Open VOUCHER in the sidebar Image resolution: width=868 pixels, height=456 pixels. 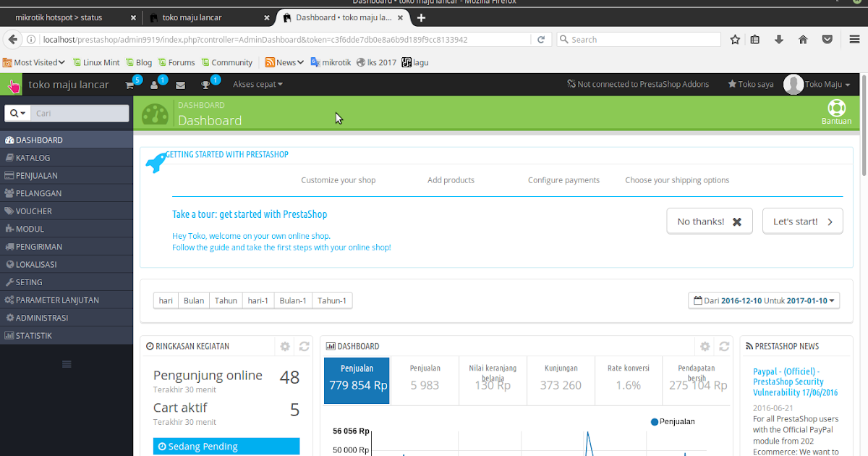[67, 211]
